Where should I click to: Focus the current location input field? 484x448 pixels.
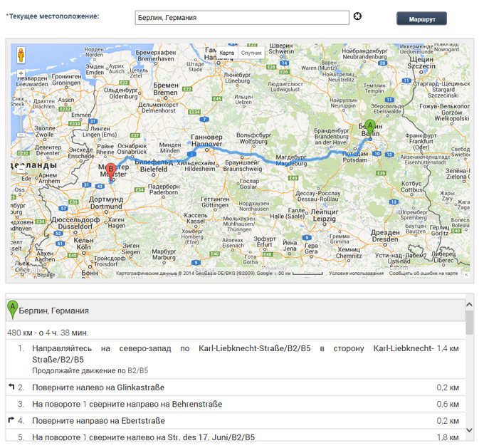click(x=242, y=18)
